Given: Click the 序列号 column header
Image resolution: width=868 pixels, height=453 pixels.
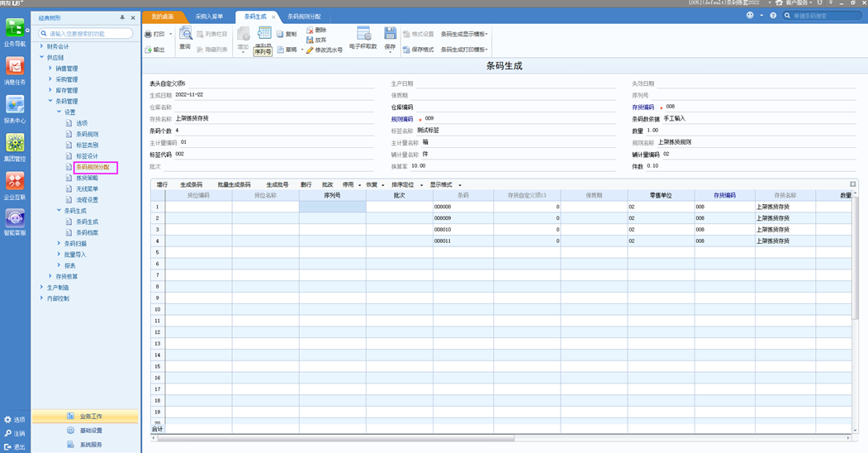Looking at the screenshot, I should pyautogui.click(x=332, y=195).
